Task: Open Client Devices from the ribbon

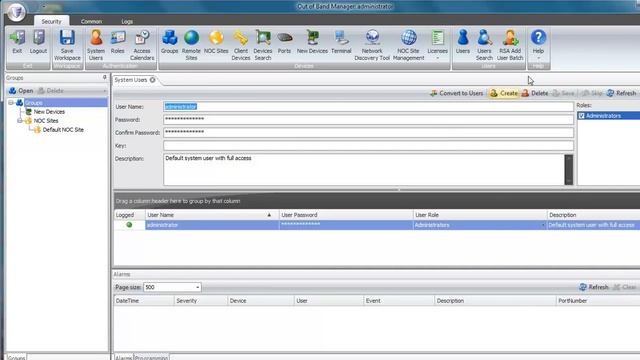Action: click(241, 46)
